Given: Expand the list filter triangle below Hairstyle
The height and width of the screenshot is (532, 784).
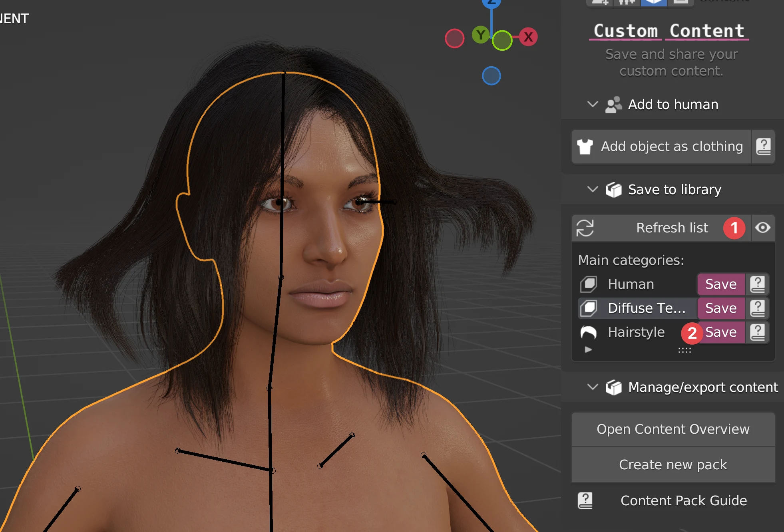Looking at the screenshot, I should [588, 350].
